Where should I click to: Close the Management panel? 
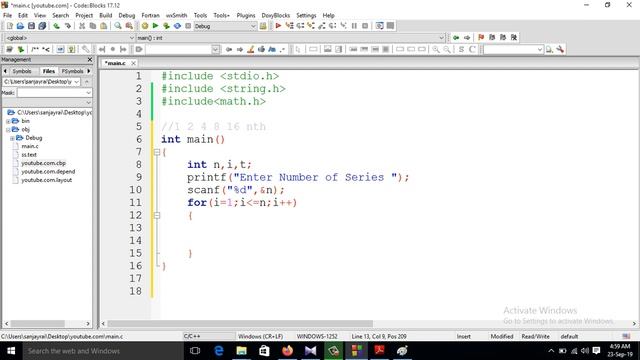(x=90, y=60)
